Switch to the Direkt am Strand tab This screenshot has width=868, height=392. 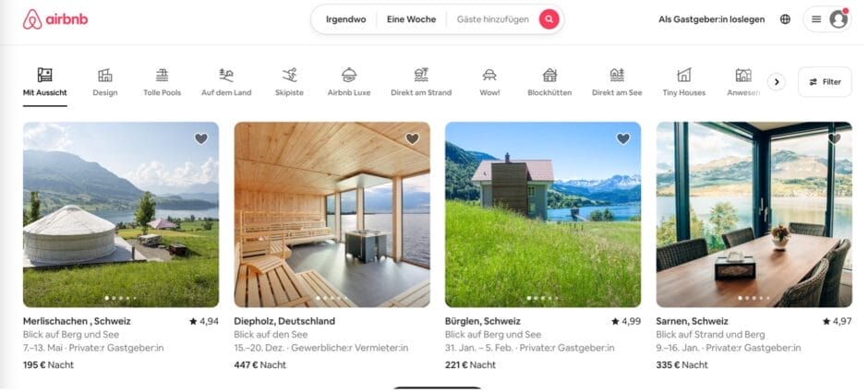[421, 82]
